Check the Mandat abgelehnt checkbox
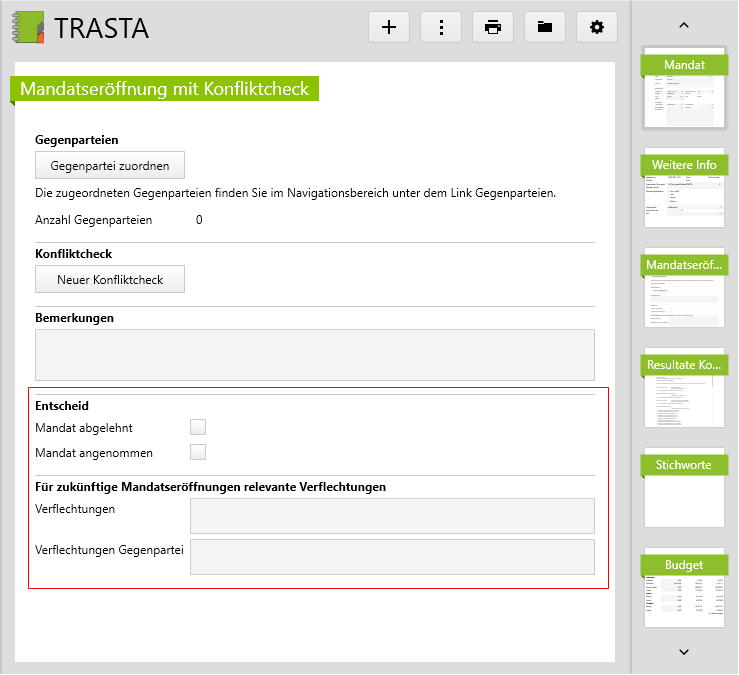The image size is (739, 675). pyautogui.click(x=198, y=427)
